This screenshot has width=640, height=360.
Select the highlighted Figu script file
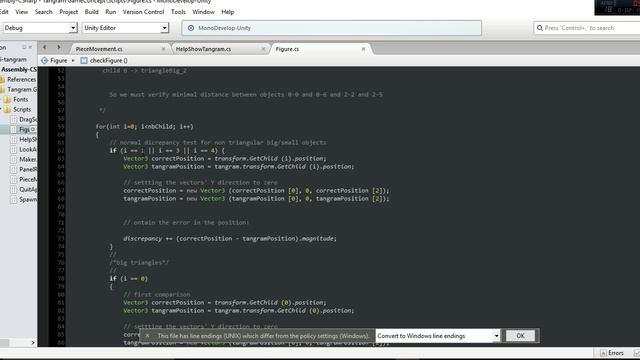click(24, 129)
